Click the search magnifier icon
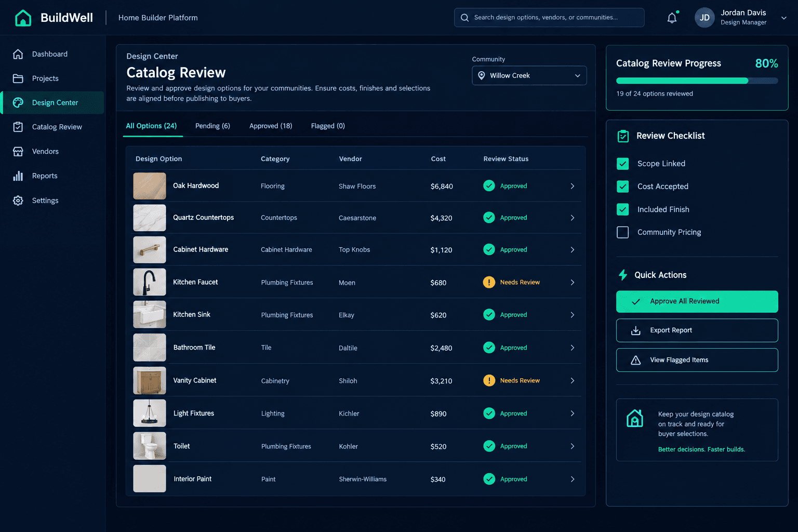The image size is (798, 532). [464, 18]
